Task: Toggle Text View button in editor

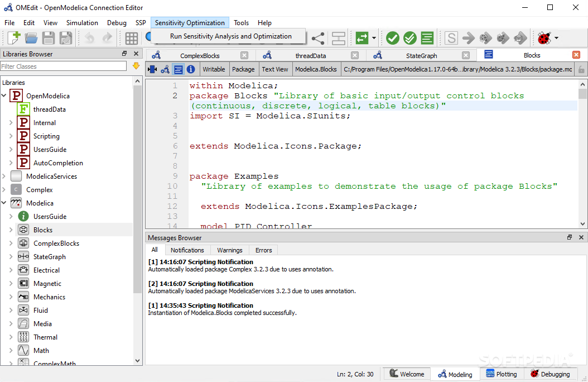Action: (x=178, y=69)
